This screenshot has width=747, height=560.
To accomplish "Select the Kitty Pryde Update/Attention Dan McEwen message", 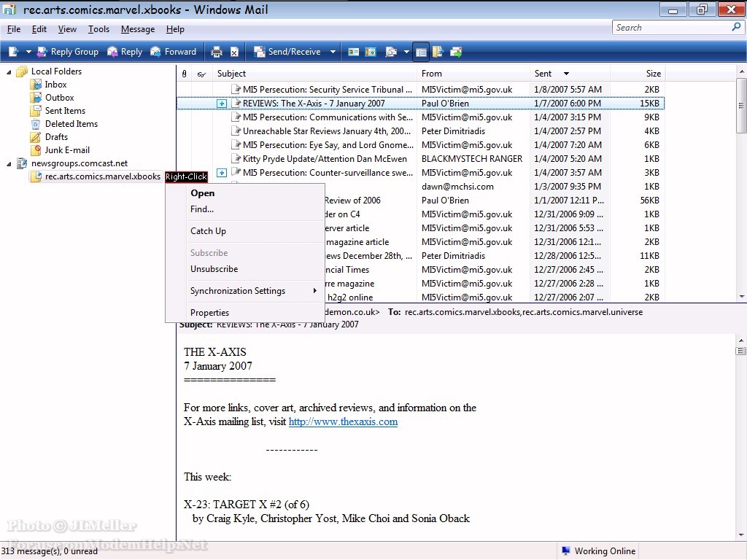I will (420, 158).
